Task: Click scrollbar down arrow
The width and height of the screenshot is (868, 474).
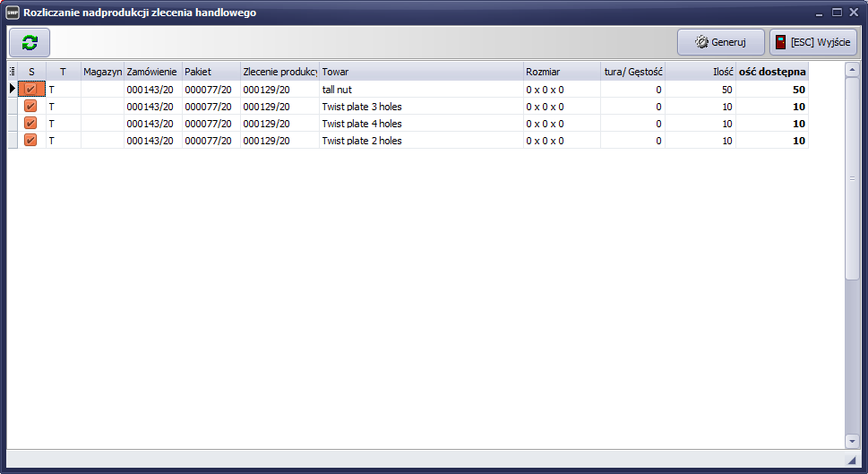Action: pos(851,441)
